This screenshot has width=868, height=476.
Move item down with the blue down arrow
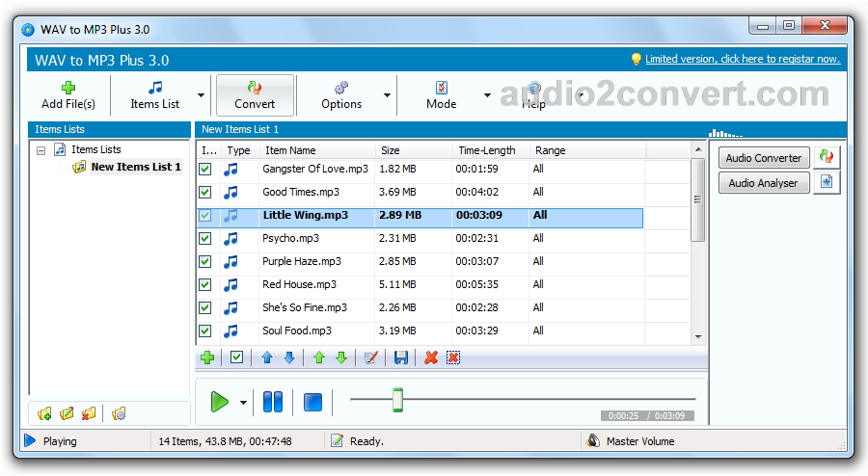coord(289,357)
